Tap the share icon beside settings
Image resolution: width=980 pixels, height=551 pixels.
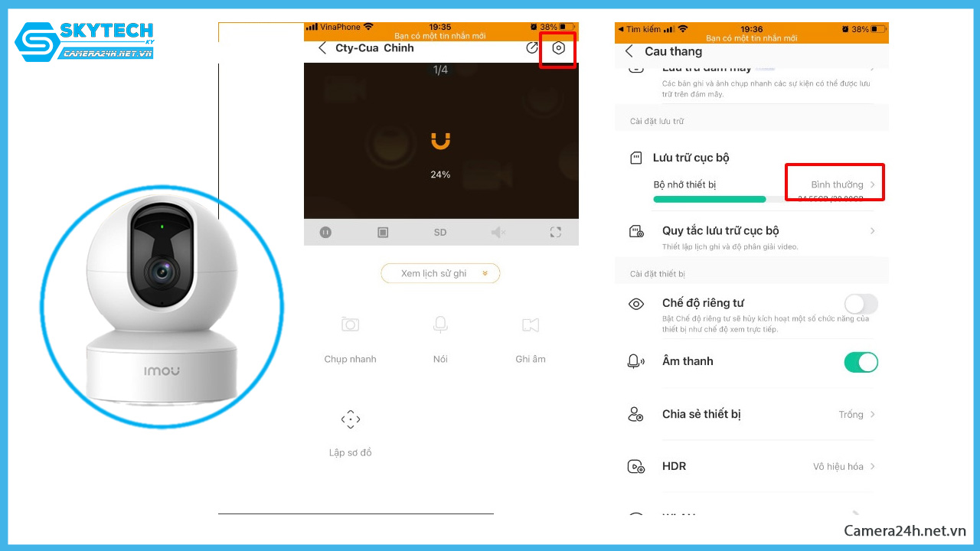[532, 48]
